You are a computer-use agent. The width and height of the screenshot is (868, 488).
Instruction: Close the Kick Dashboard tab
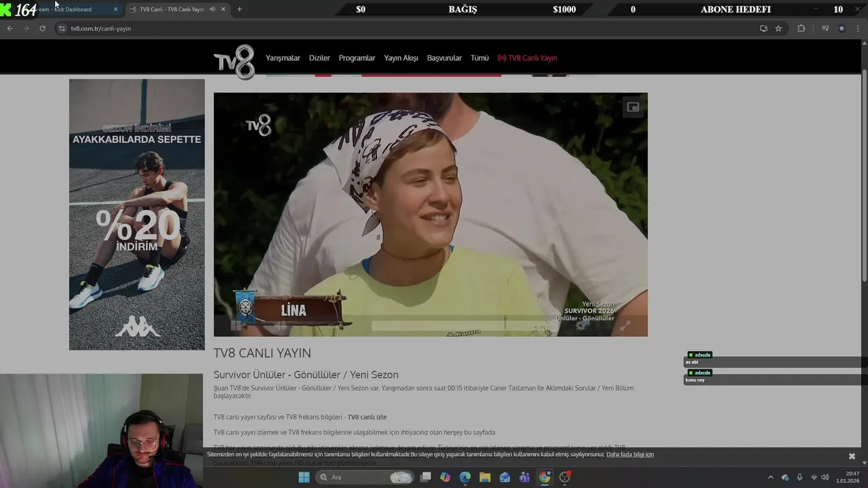tap(115, 9)
